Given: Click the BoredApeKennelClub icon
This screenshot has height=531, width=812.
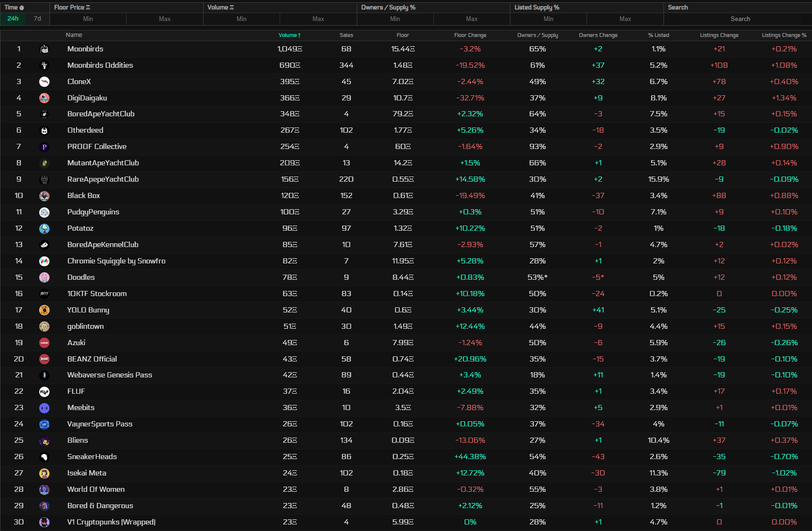Looking at the screenshot, I should [44, 245].
